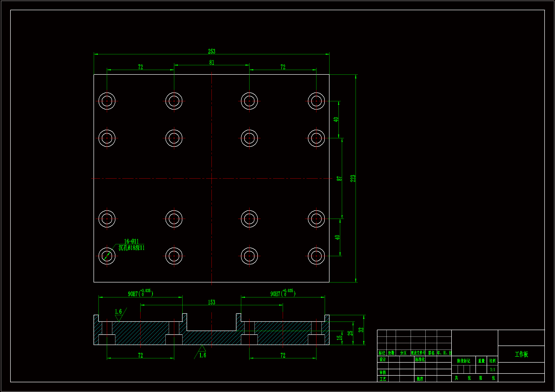
Task: Click the 153 dimension in section view
Action: [x=212, y=302]
